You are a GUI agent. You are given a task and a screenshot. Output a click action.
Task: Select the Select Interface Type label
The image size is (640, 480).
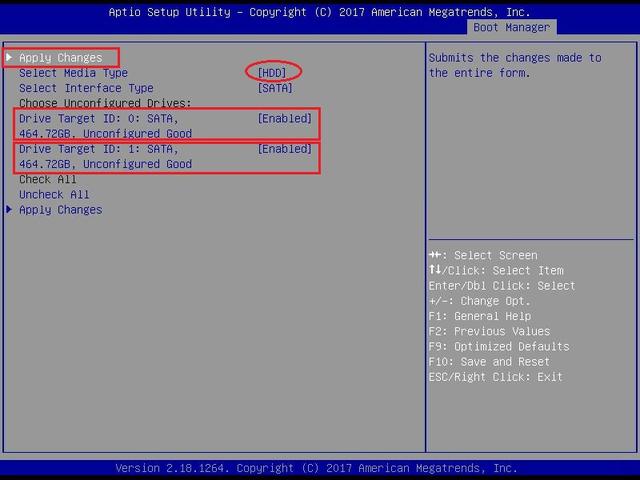[x=86, y=88]
